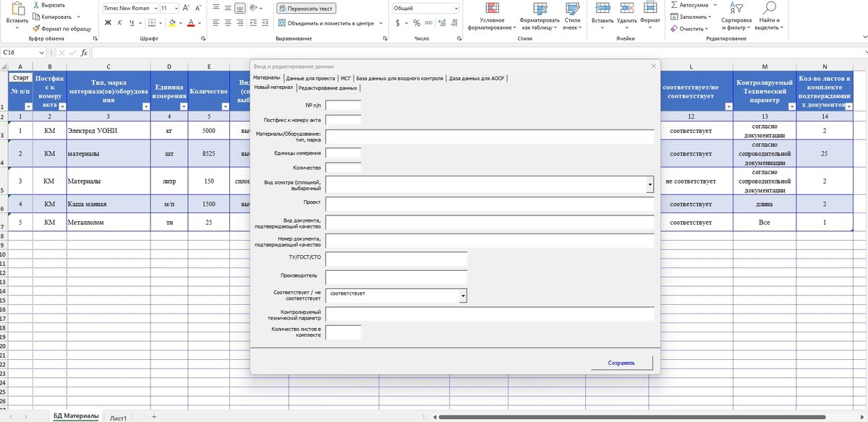Click the horizontal scrollbar thumb

click(632, 417)
